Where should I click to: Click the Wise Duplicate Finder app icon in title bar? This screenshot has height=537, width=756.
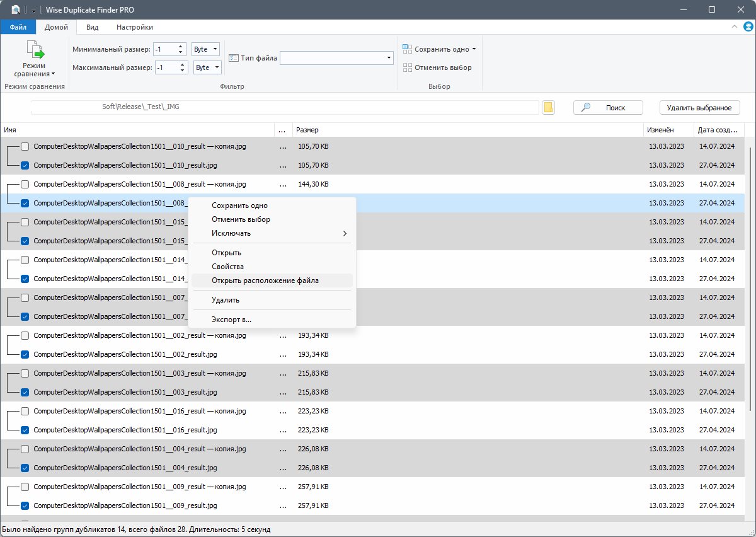pyautogui.click(x=16, y=9)
